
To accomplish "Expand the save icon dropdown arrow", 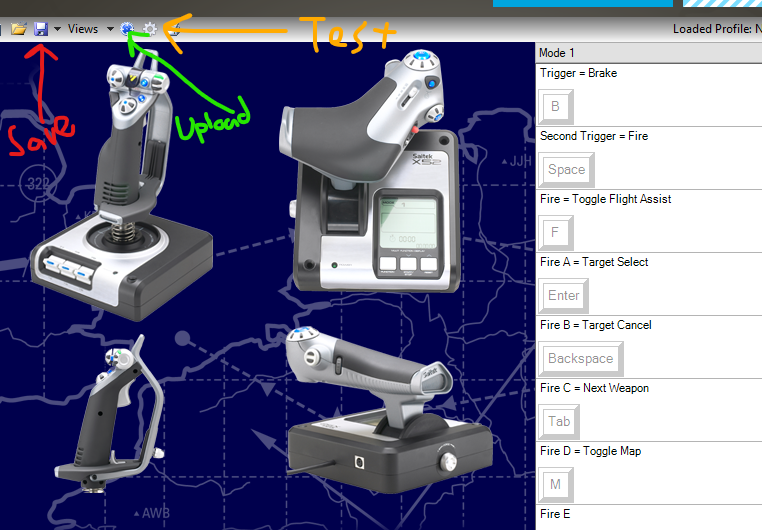I will 57,29.
